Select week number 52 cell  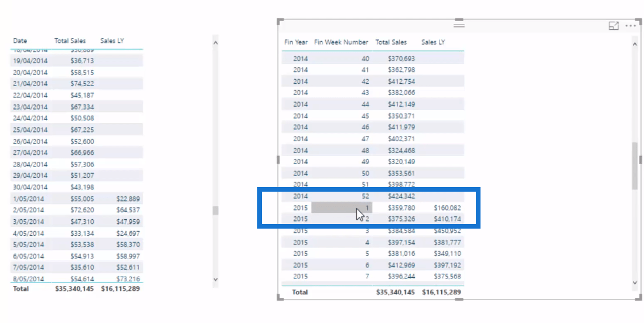(x=365, y=196)
